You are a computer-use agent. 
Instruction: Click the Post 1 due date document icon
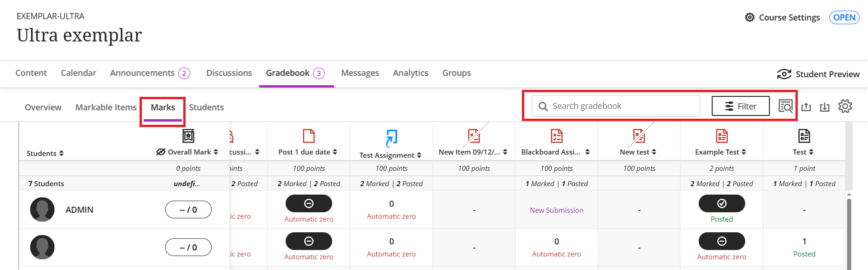[x=309, y=136]
